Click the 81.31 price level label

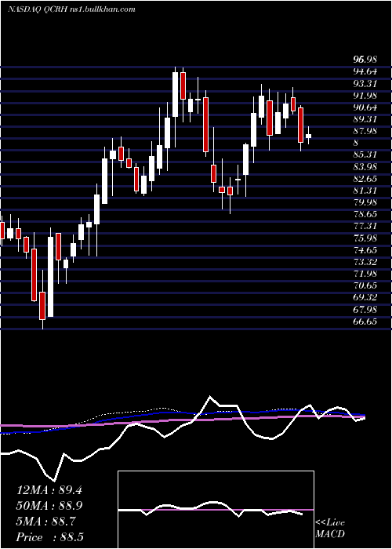click(x=365, y=191)
